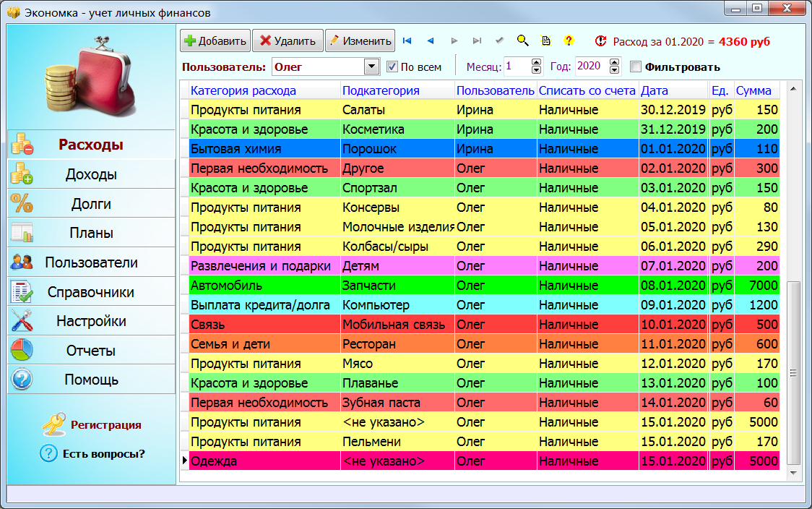Click the checkmark post icon
812x509 pixels.
click(500, 41)
